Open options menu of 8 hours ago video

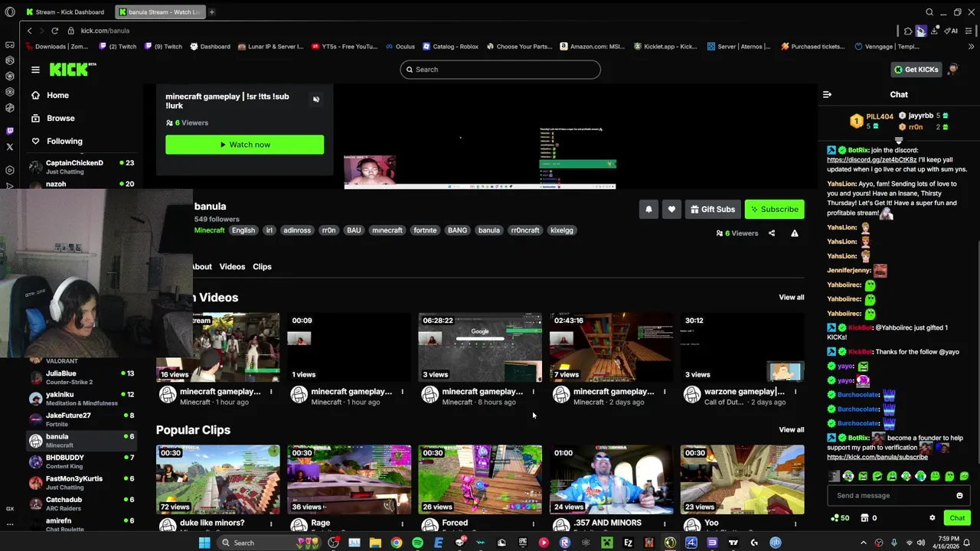[533, 392]
